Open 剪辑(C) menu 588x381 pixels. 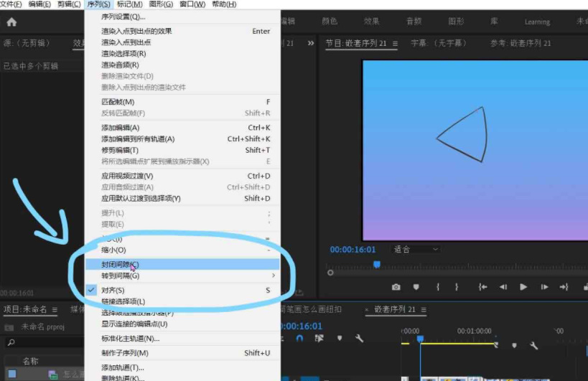tap(69, 4)
